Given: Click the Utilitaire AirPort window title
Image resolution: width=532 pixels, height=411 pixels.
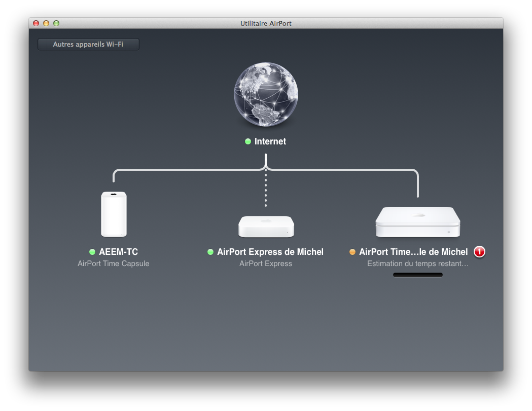Looking at the screenshot, I should [266, 23].
